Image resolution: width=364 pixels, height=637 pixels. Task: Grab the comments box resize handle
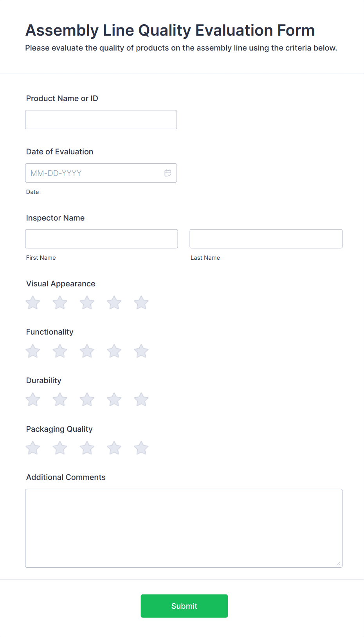tap(339, 564)
